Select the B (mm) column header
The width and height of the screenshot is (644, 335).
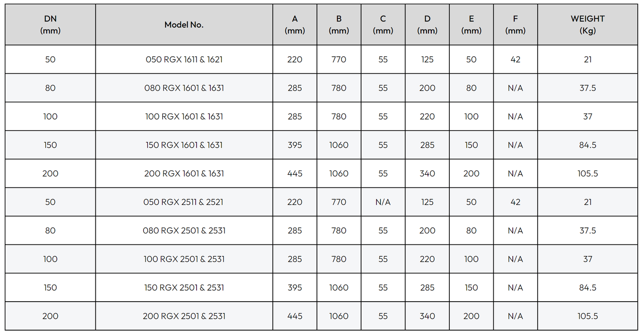click(339, 25)
